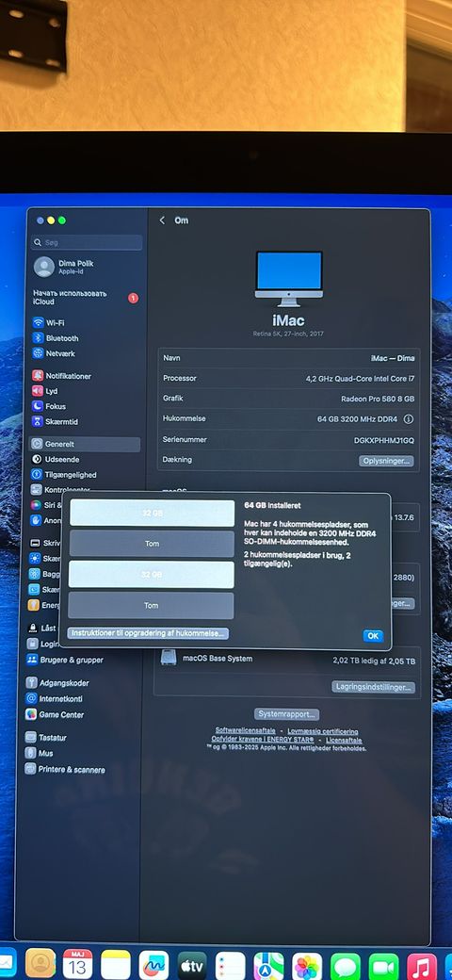Click Instruktioner til opgradering af hukommelse button
Screen dimensions: 452x980
click(x=148, y=633)
